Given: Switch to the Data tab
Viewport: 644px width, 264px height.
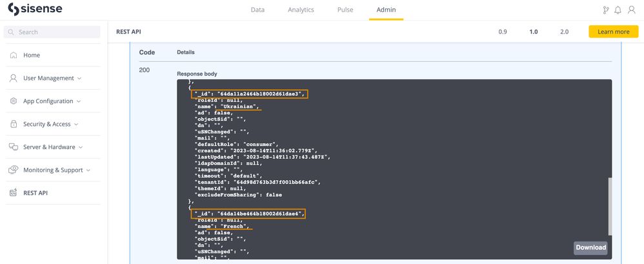Looking at the screenshot, I should [257, 10].
